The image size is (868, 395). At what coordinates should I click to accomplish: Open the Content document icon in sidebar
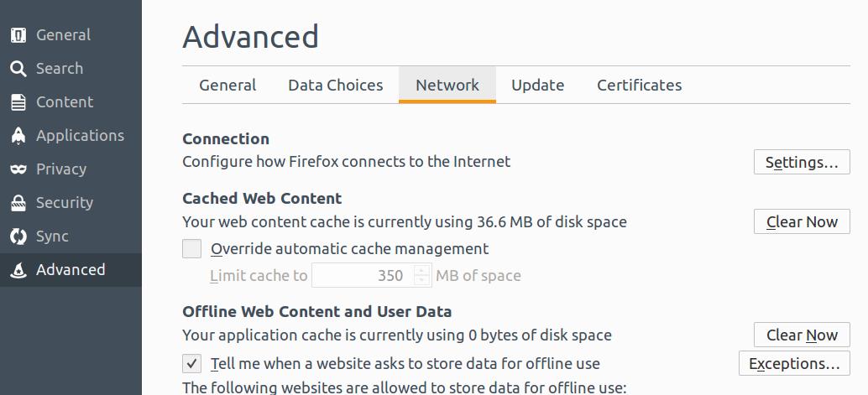point(18,102)
